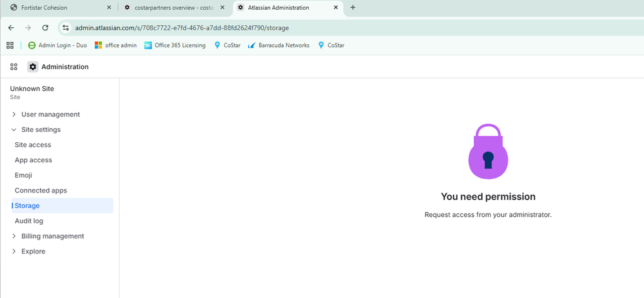The height and width of the screenshot is (298, 644).
Task: Open Connected apps page
Action: [41, 191]
